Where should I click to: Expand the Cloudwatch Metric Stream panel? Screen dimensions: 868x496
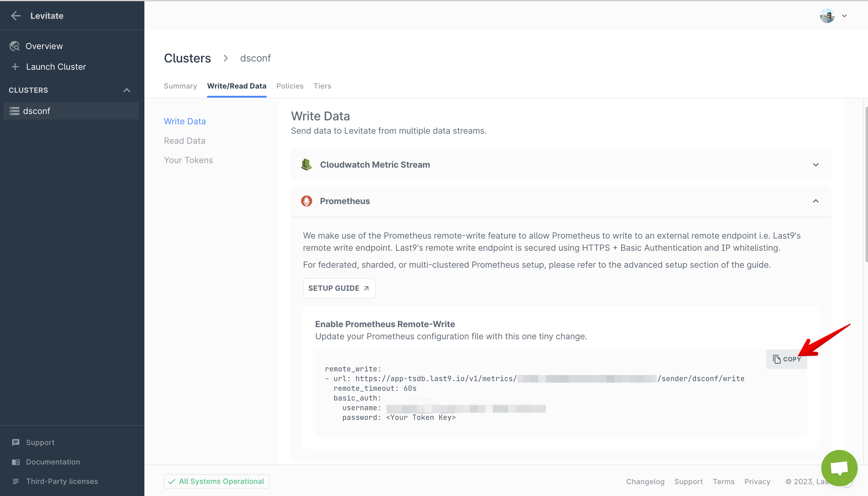tap(815, 165)
